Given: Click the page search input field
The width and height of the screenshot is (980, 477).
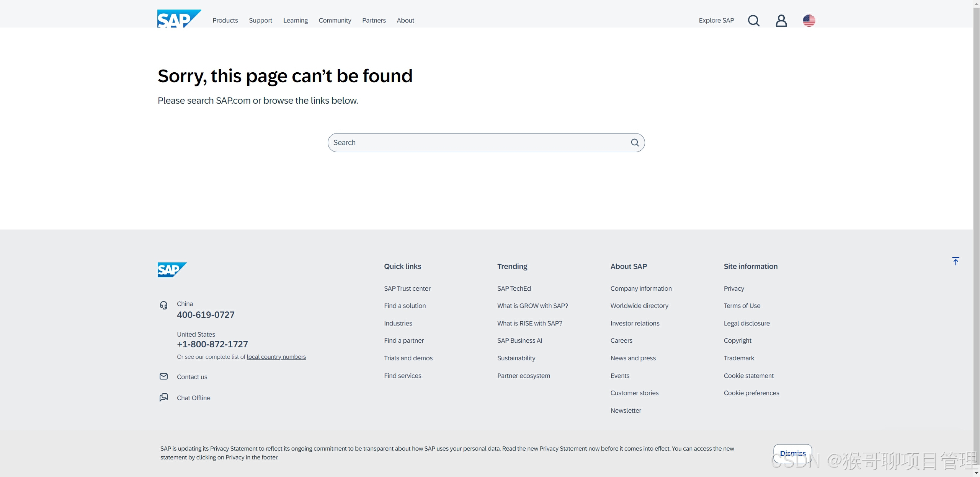Looking at the screenshot, I should pos(479,143).
